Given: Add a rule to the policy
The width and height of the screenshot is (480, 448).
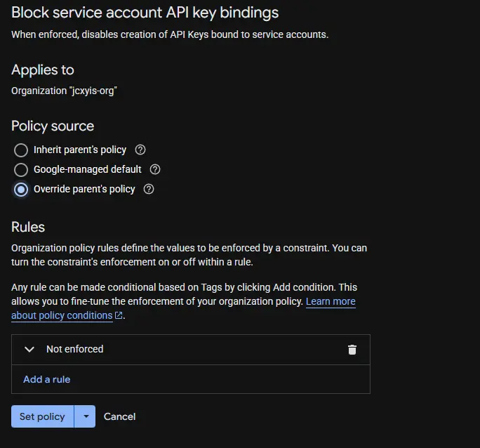Looking at the screenshot, I should click(x=47, y=379).
